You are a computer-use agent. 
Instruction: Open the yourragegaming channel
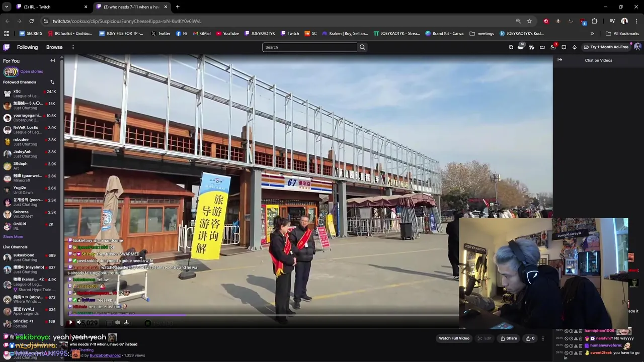[x=30, y=118]
